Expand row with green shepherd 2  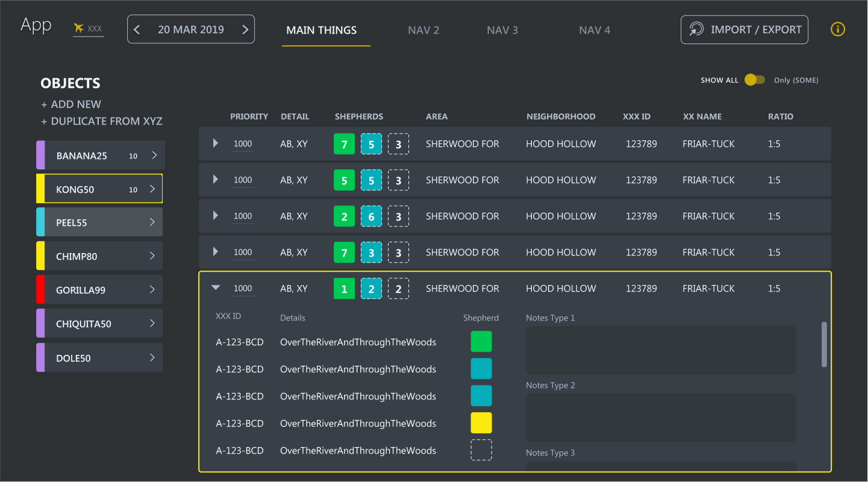[216, 216]
